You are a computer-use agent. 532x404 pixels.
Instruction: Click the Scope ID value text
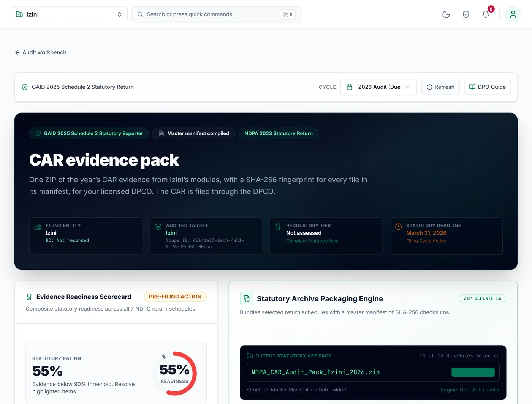point(205,243)
